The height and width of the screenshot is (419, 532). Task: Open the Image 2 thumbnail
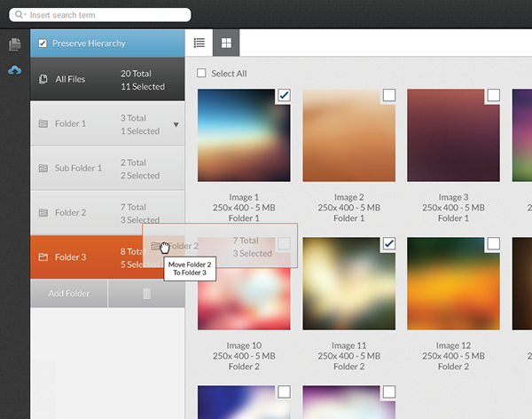click(x=349, y=135)
